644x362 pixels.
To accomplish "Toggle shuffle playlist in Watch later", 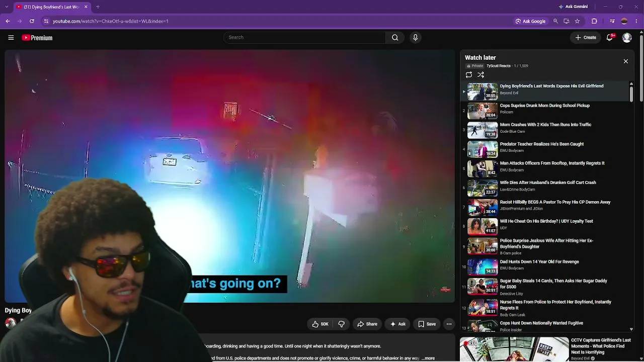I will (x=480, y=75).
